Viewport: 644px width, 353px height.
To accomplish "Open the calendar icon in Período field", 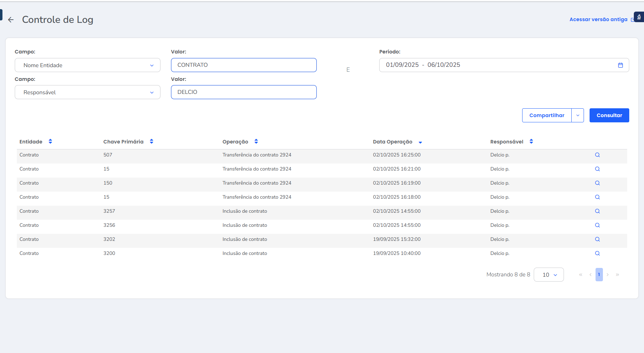I will (620, 65).
